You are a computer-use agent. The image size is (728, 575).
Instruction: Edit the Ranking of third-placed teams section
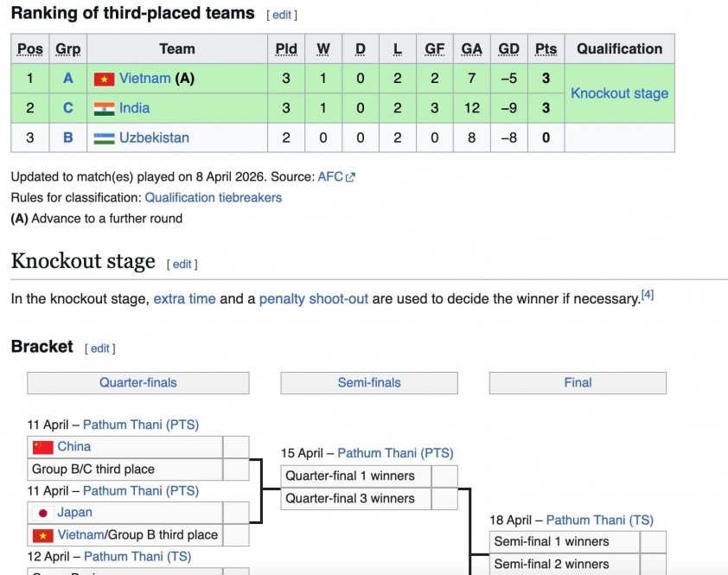tap(282, 15)
